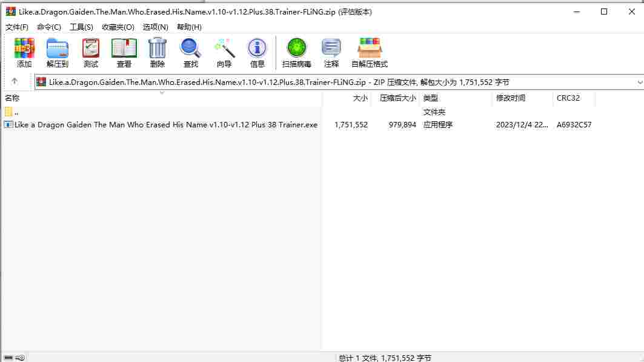Click the SFX (自解压格式) toolbar icon
This screenshot has height=362, width=644.
coord(369,52)
